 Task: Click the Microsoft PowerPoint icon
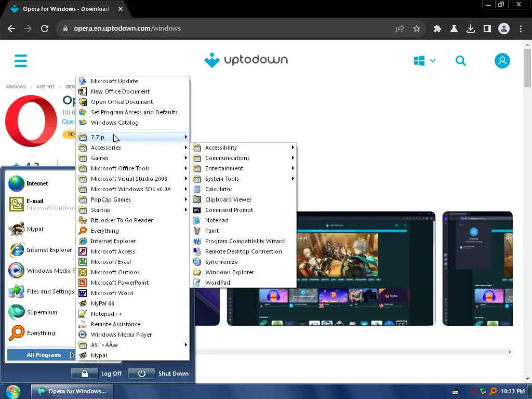click(x=83, y=283)
